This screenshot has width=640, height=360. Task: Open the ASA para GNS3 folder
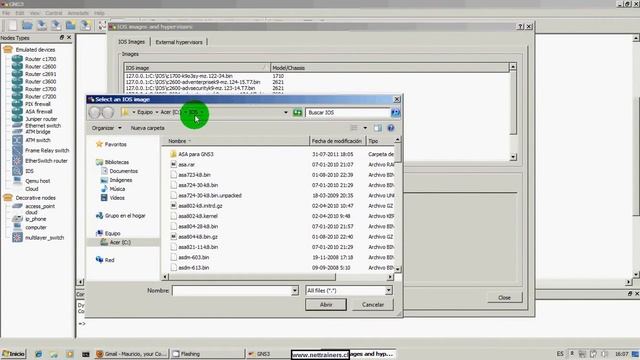click(196, 154)
